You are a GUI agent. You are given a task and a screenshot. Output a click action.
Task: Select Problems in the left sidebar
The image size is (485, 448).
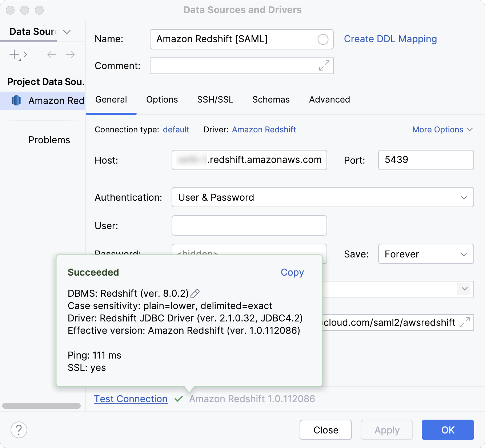tap(49, 140)
